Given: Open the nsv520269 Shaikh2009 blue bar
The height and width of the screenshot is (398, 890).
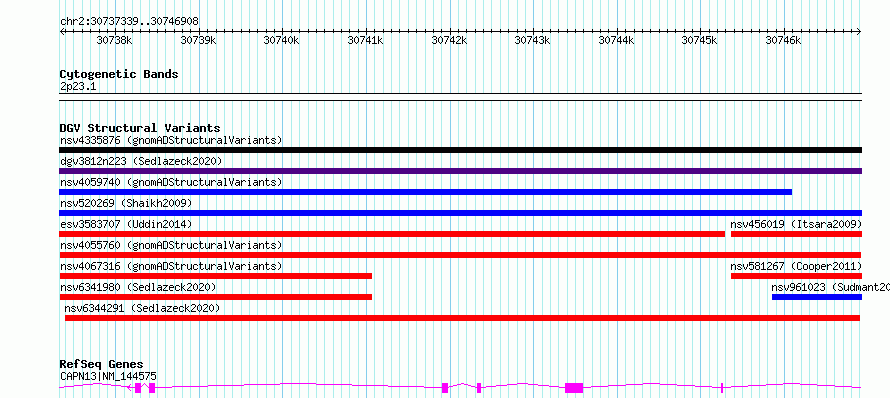Looking at the screenshot, I should point(460,213).
